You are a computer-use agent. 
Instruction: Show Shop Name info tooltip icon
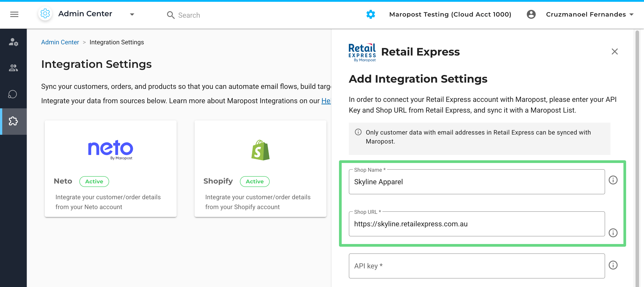(x=613, y=180)
